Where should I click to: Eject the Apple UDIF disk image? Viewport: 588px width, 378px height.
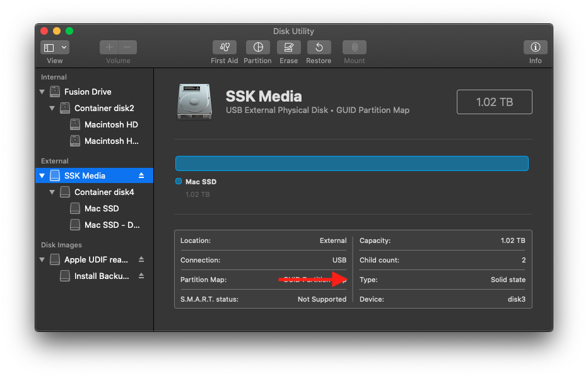tap(141, 259)
